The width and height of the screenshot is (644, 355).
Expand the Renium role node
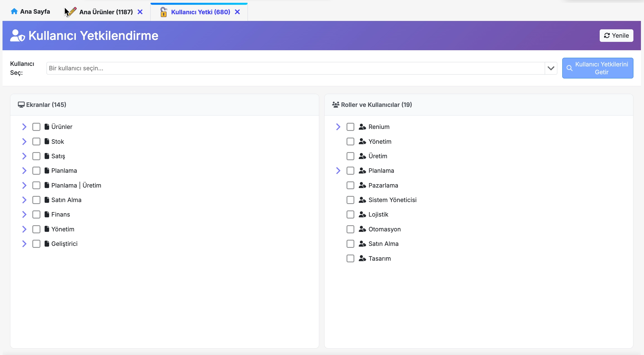tap(338, 127)
